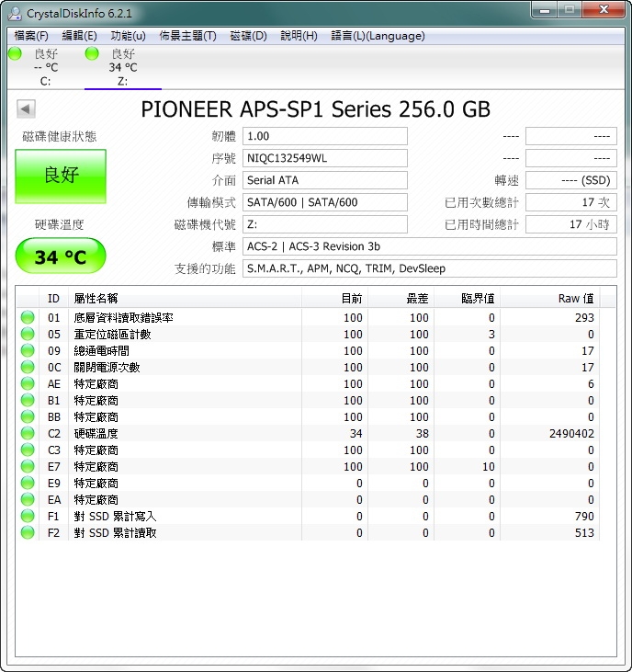Sort by the 目前 column header
632x672 pixels.
[x=335, y=298]
